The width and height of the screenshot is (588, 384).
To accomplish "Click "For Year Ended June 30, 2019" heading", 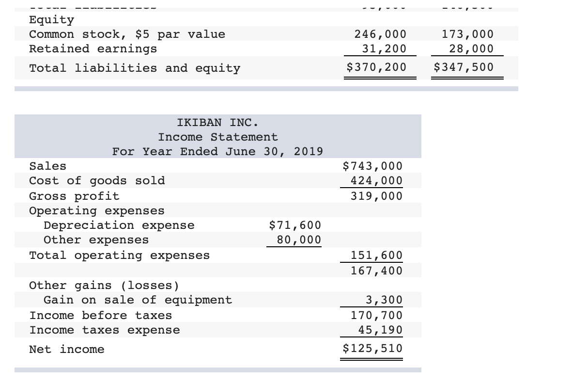I will click(218, 152).
